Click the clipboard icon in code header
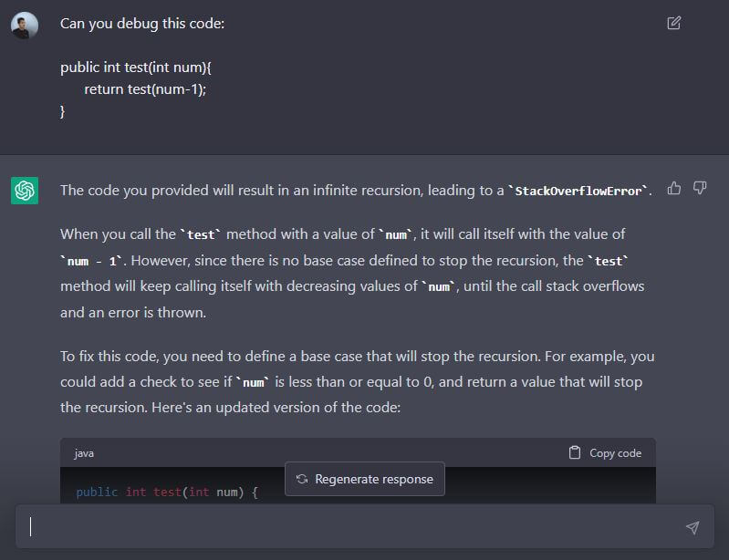Screen dimensions: 729x560 [575, 452]
